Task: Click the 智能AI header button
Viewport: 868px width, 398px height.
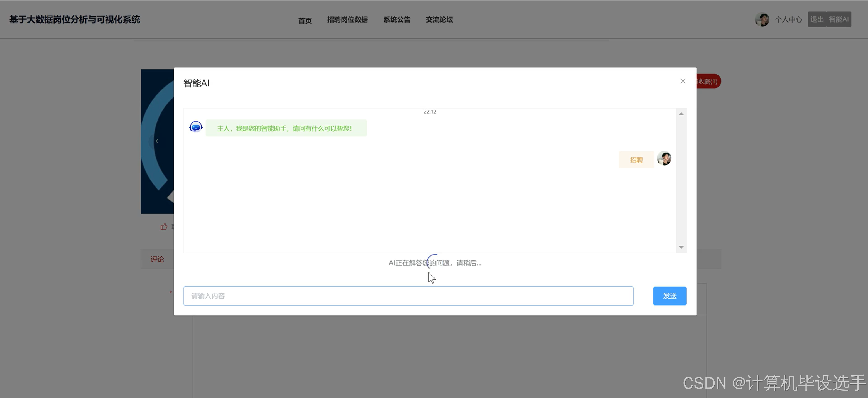Action: [x=838, y=19]
